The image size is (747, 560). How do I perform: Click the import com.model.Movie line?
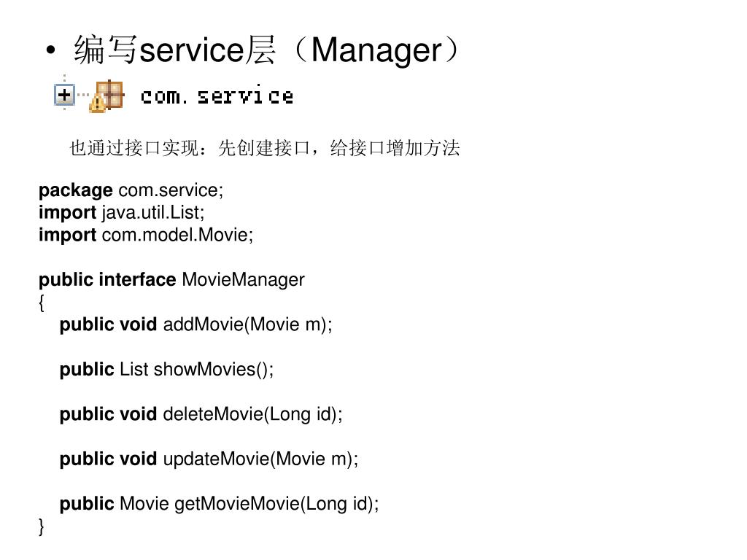pyautogui.click(x=146, y=235)
